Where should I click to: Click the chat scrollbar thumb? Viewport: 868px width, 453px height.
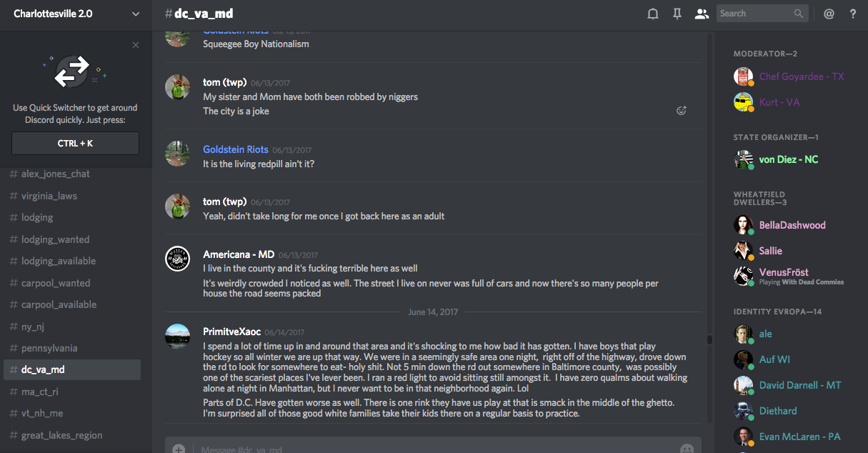709,340
